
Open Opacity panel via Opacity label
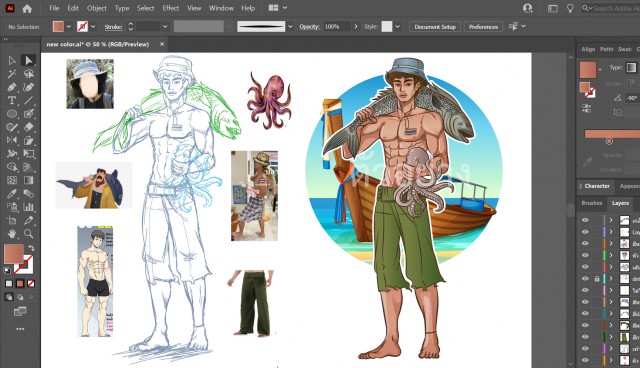309,27
